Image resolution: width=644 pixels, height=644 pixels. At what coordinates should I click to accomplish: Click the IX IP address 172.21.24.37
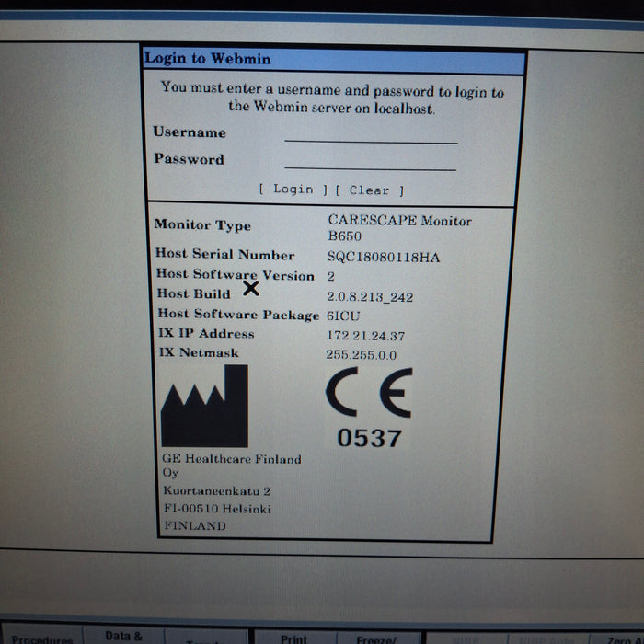365,336
